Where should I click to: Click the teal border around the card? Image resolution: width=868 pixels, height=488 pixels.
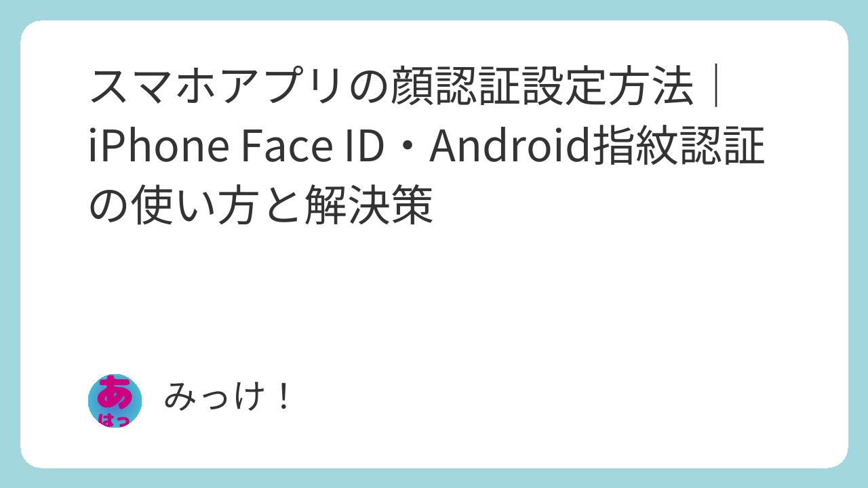(434, 9)
